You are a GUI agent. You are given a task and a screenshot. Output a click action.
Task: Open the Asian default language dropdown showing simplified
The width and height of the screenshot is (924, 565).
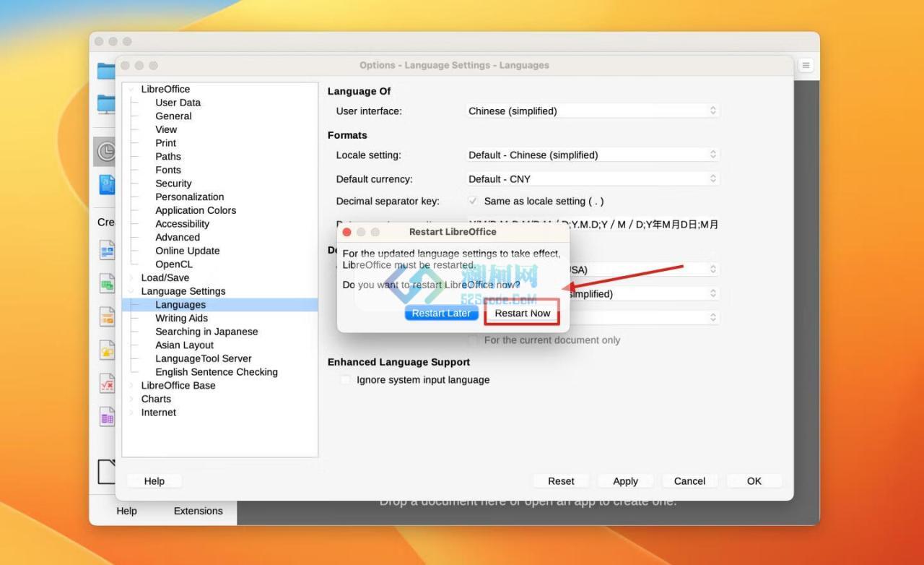[645, 293]
